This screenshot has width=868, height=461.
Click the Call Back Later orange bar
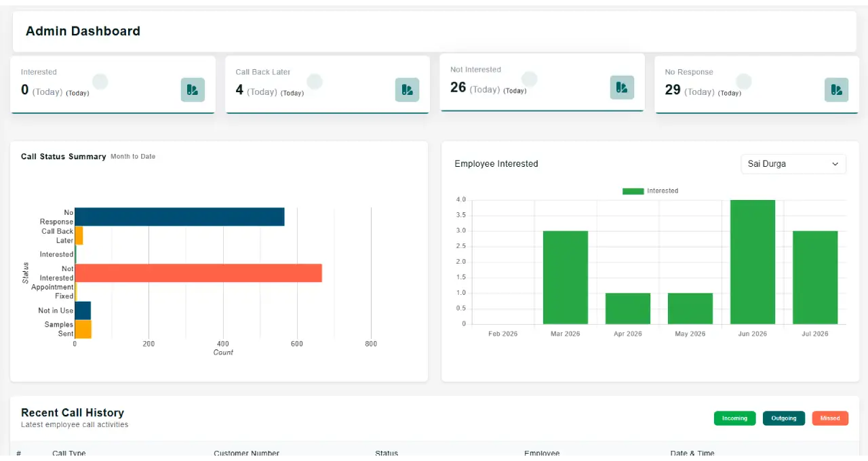coord(79,236)
